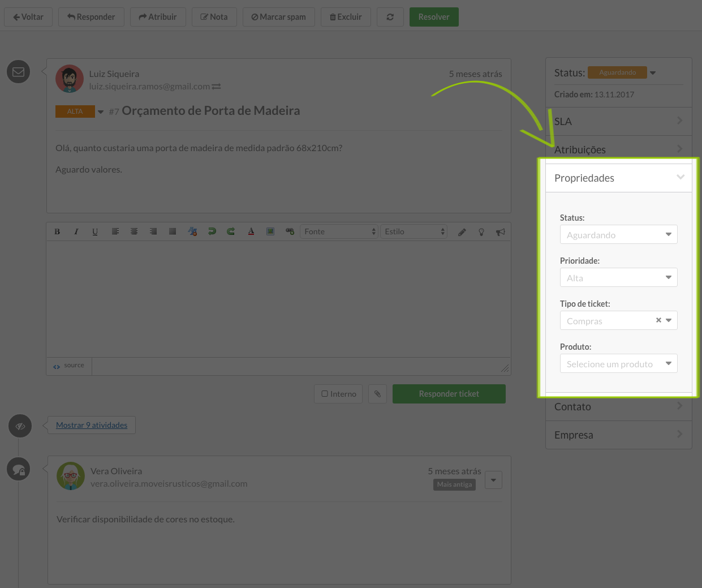Click the Excluir button

pyautogui.click(x=346, y=17)
